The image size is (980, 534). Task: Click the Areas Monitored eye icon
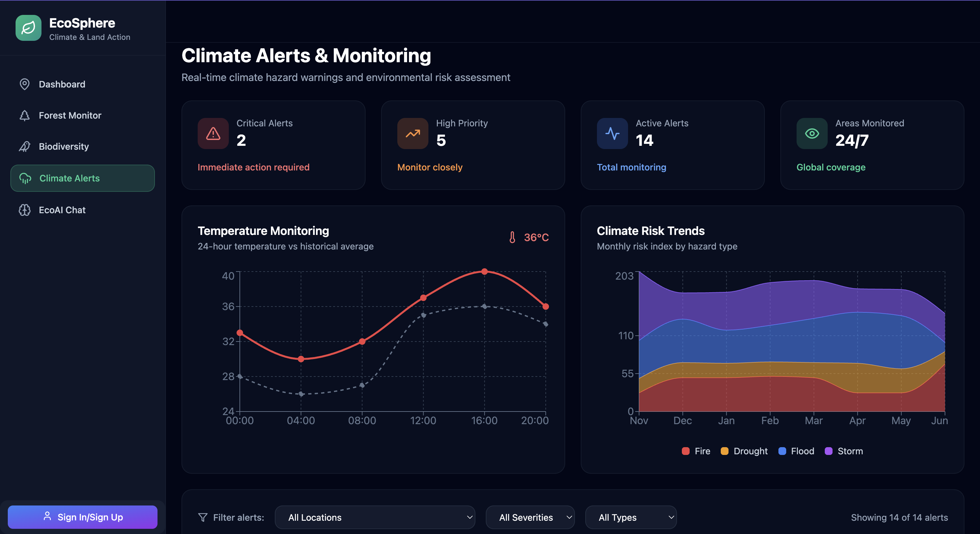811,133
